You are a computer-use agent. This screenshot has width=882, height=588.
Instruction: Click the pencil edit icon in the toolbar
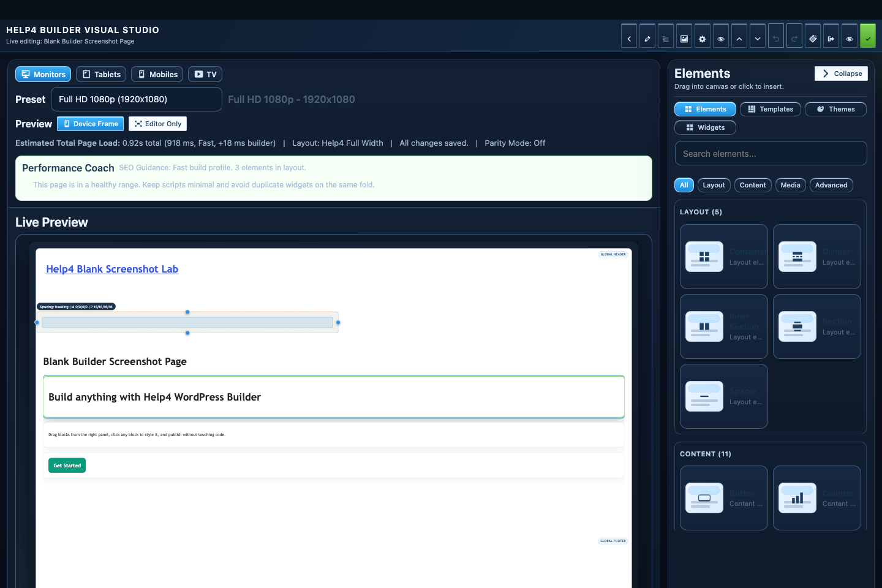point(647,36)
